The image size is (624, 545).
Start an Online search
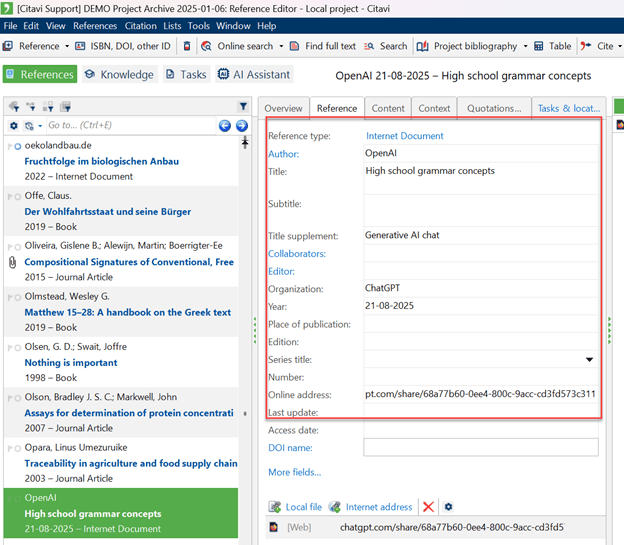tap(237, 46)
